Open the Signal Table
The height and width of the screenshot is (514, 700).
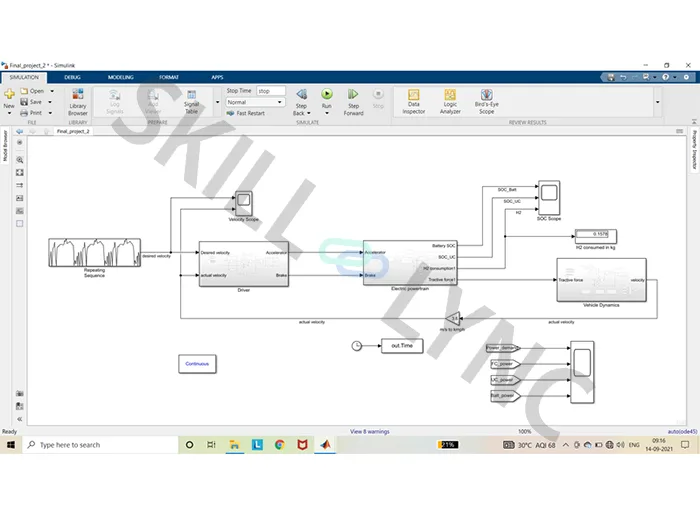[192, 102]
